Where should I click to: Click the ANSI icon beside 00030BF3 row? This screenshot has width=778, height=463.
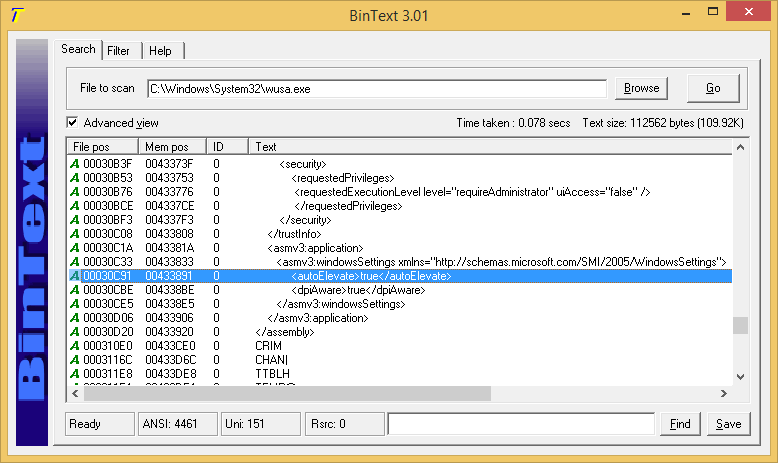click(x=74, y=220)
